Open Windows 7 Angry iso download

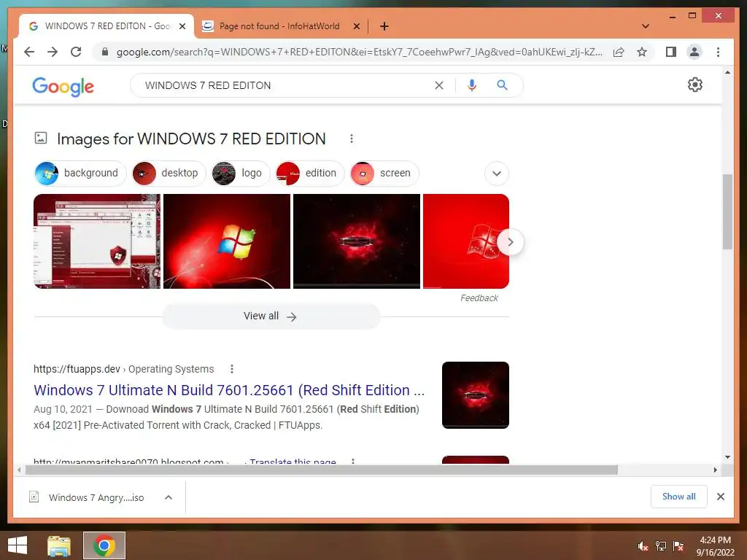click(x=96, y=497)
